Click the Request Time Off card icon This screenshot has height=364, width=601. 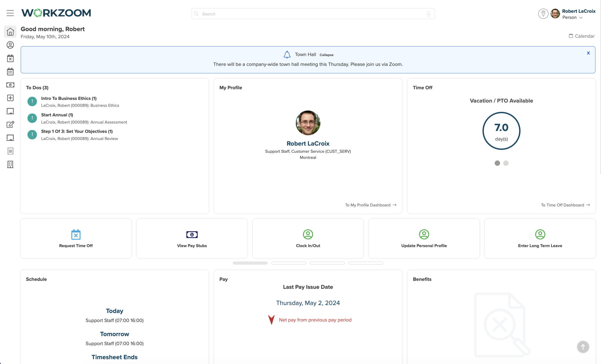76,234
